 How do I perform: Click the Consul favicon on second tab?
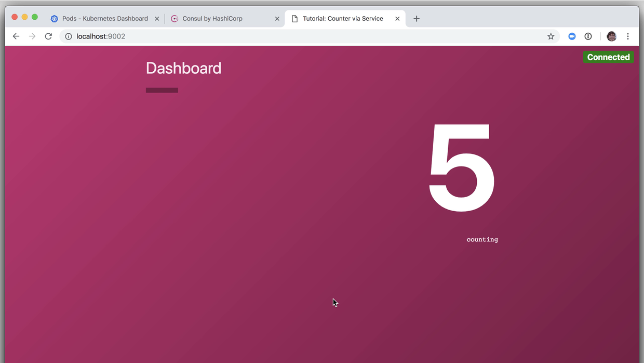pos(175,18)
